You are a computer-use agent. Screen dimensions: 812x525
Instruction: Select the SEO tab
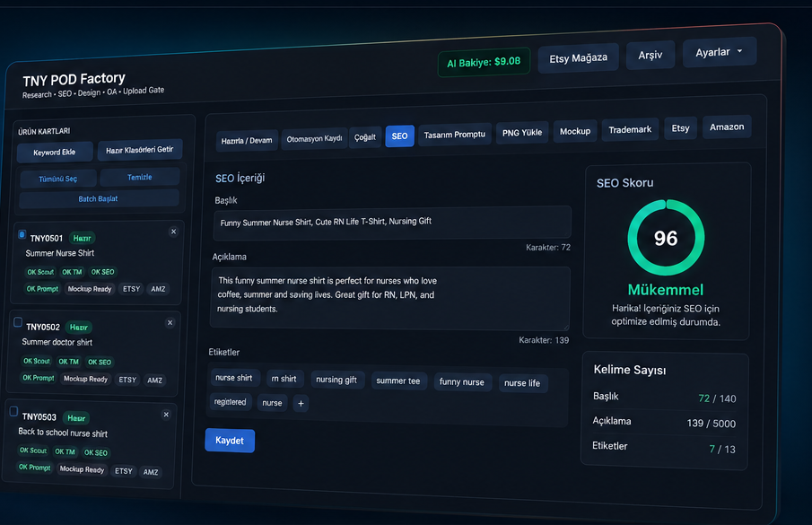399,136
